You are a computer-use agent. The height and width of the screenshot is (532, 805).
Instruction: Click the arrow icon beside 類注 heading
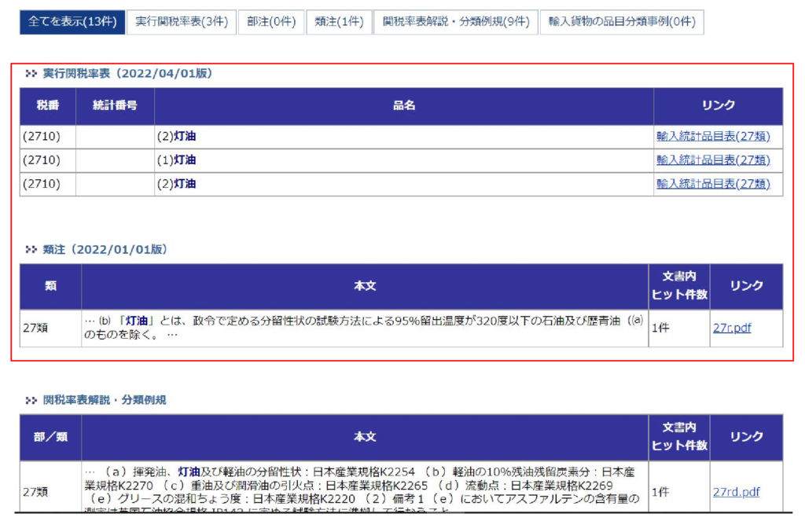(x=31, y=250)
